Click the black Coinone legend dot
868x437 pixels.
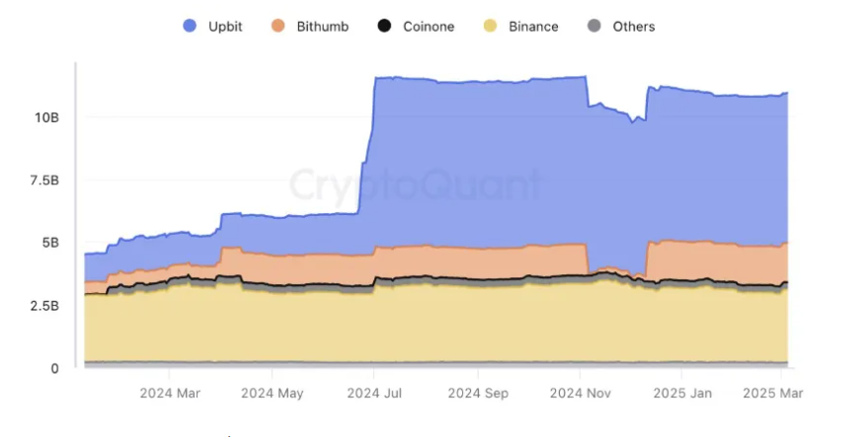coord(385,27)
